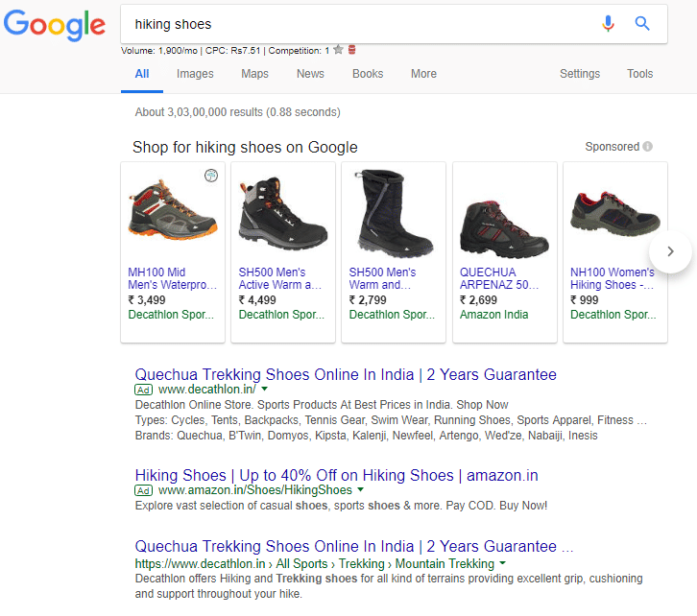The height and width of the screenshot is (616, 697).
Task: Open SH500 Men's Warm and... product link
Action: tap(382, 278)
